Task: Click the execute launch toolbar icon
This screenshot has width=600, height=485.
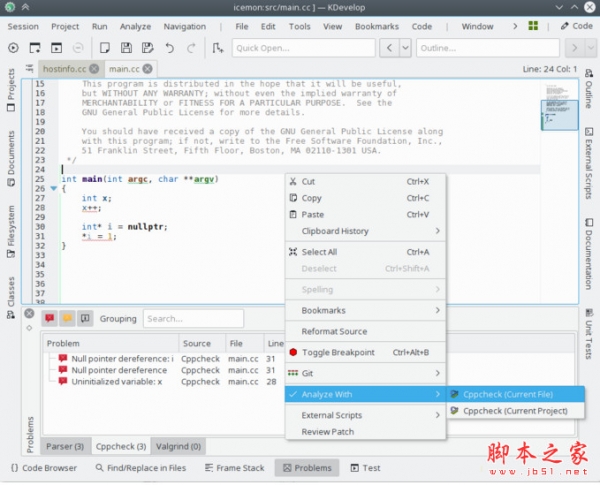Action: [x=14, y=47]
